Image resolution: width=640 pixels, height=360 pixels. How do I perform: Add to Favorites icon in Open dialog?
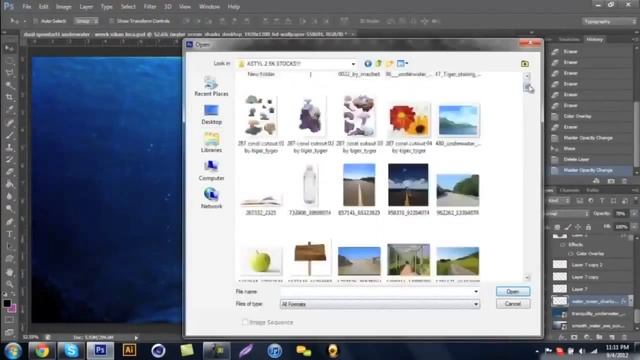click(525, 64)
